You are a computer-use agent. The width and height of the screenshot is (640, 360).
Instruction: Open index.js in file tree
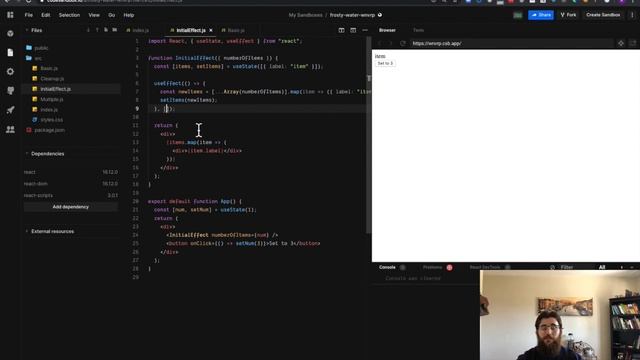tap(49, 110)
